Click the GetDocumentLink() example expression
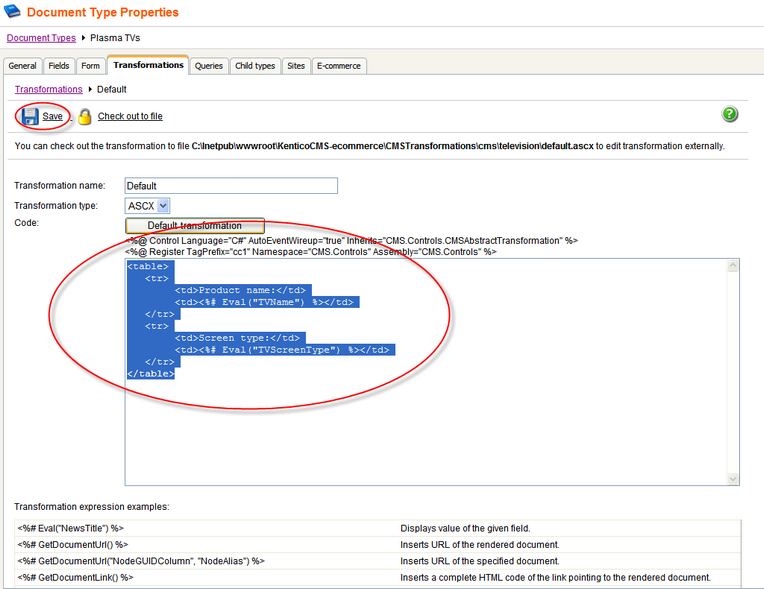 (x=75, y=577)
